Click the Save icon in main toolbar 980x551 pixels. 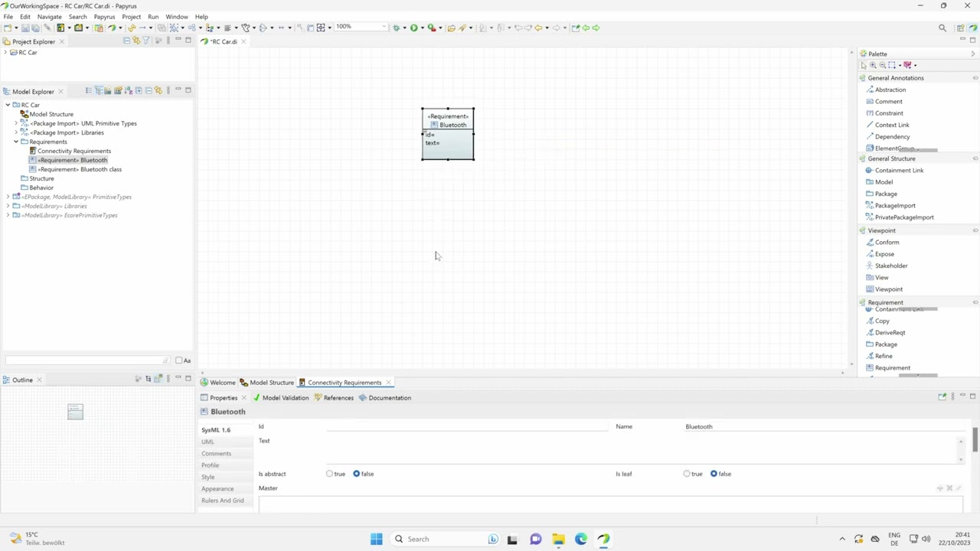[x=25, y=28]
